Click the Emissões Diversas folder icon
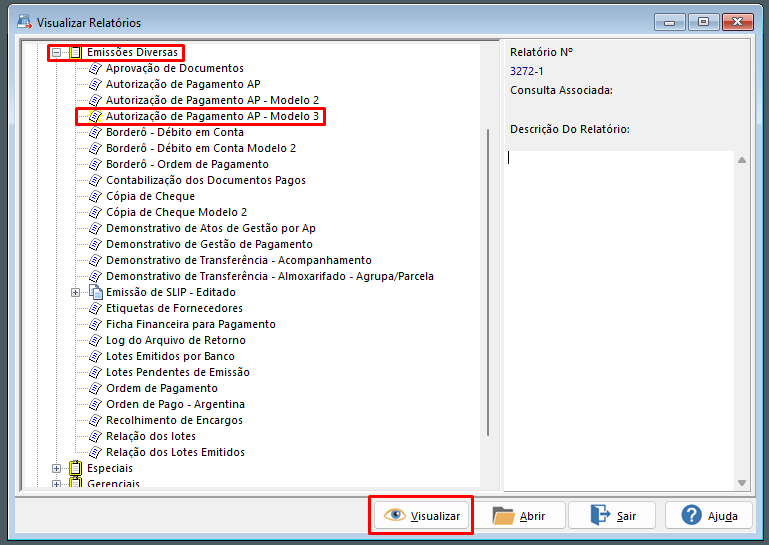This screenshot has width=769, height=545. pyautogui.click(x=75, y=52)
